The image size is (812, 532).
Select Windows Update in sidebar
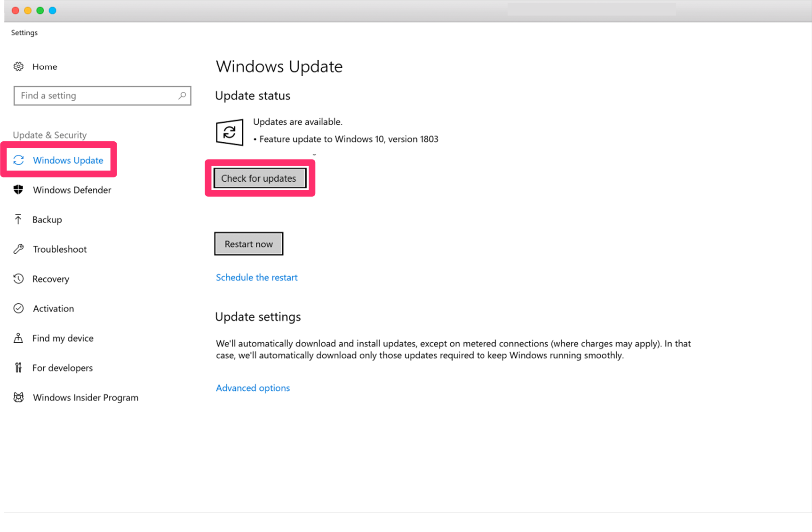(x=68, y=160)
